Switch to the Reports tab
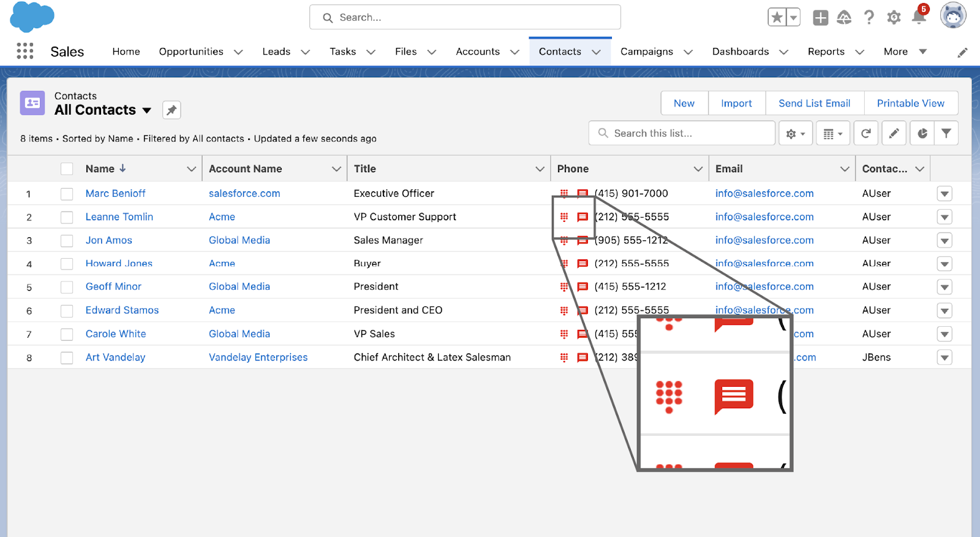Image resolution: width=980 pixels, height=537 pixels. pyautogui.click(x=826, y=51)
